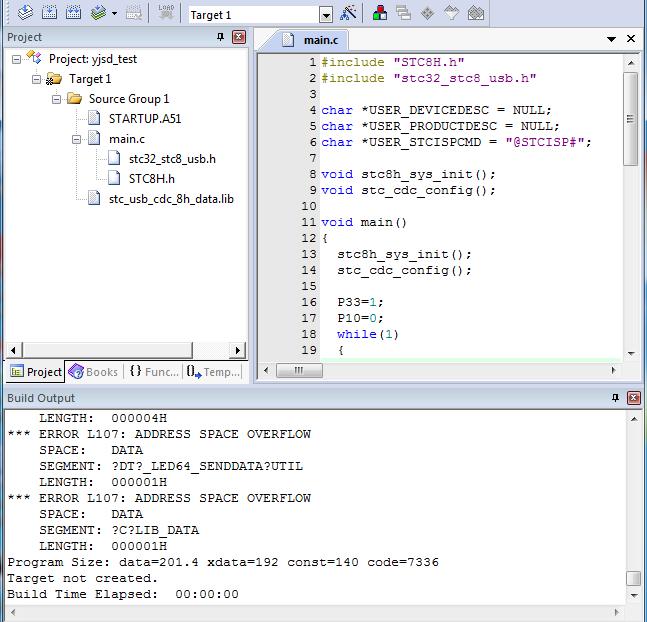
Task: Select Project: yjsd_test in the tree
Action: point(93,59)
